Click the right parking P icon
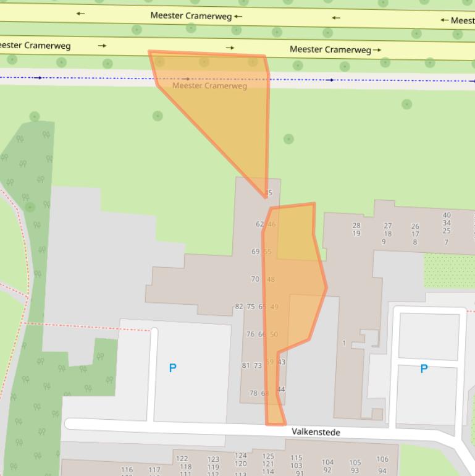This screenshot has height=476, width=475. 424,369
